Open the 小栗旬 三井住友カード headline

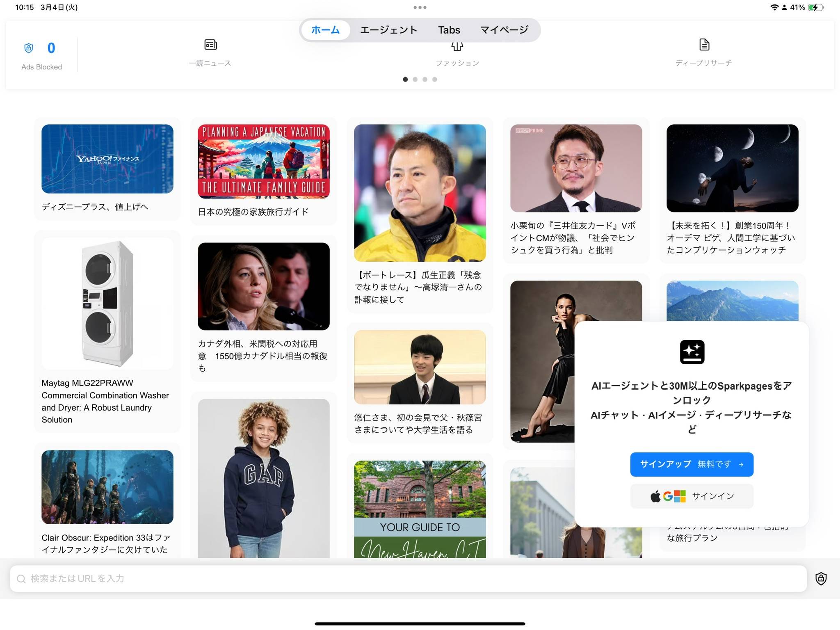573,238
